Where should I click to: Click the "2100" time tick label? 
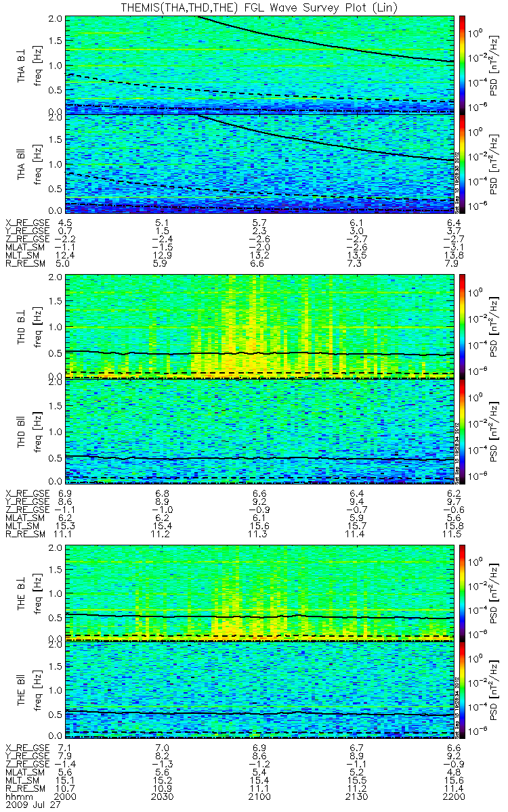259,797
